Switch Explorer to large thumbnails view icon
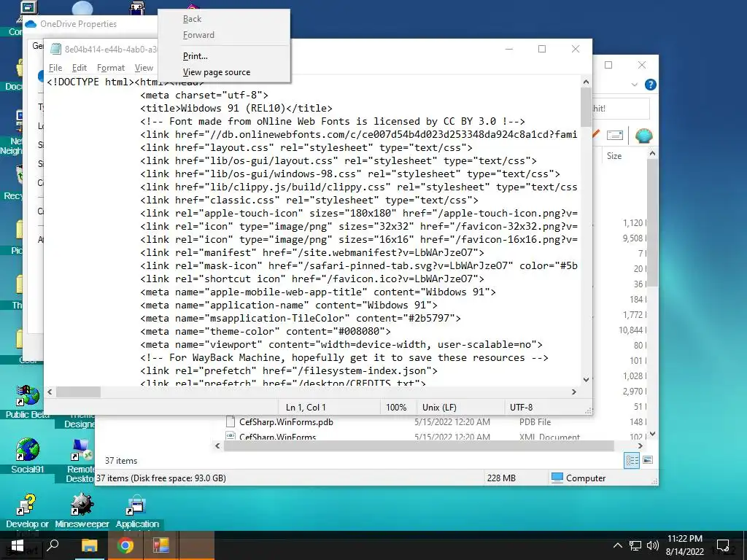747x560 pixels. point(648,460)
